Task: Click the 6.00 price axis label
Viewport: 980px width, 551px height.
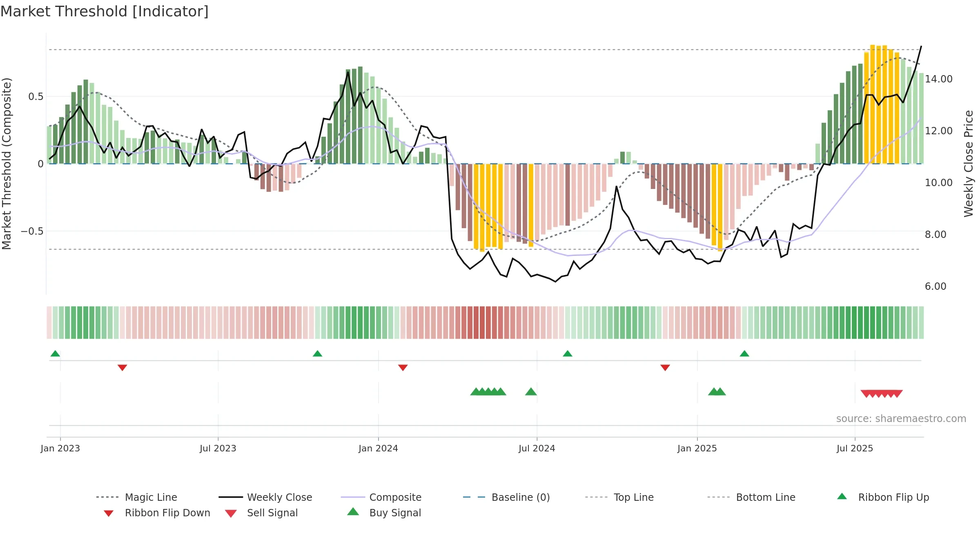Action: [x=935, y=286]
